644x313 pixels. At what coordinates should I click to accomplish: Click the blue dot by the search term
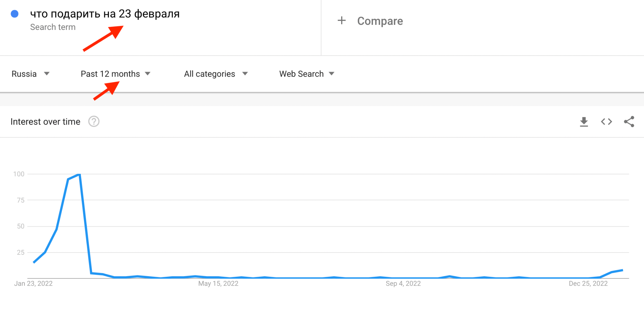click(x=14, y=14)
